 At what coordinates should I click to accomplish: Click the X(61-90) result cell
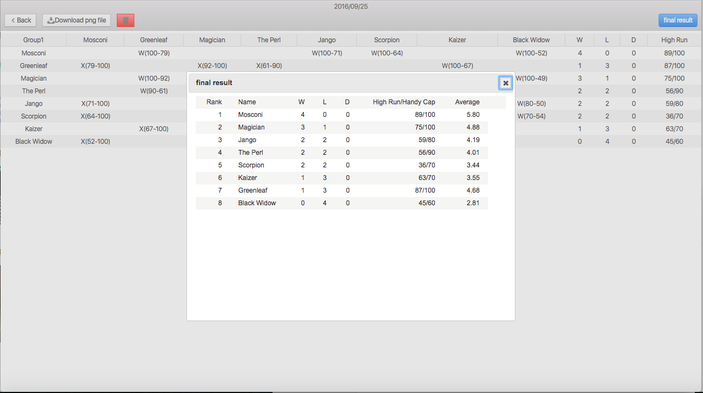click(269, 65)
